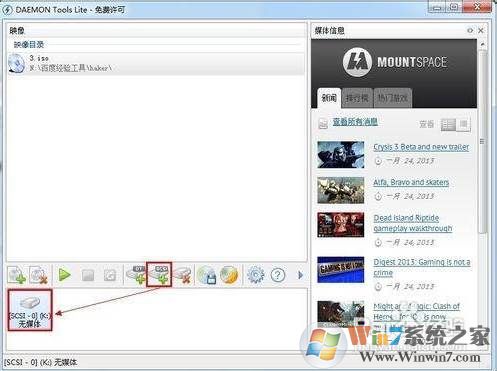This screenshot has height=371, width=497.
Task: Click the Gaming is not a crime thumbnail
Action: (341, 269)
